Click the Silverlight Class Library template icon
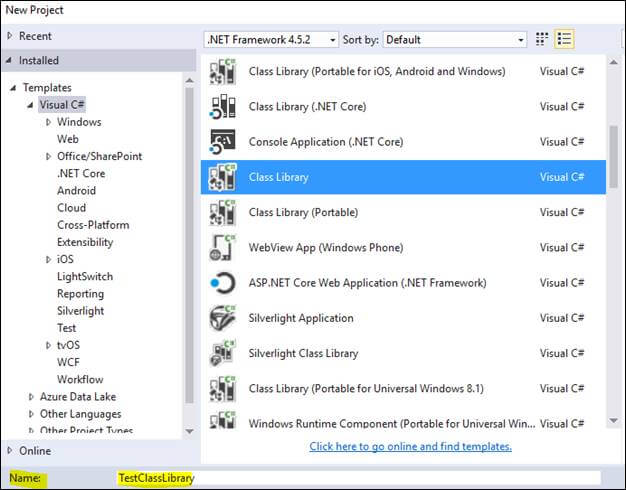The image size is (626, 490). tap(223, 353)
